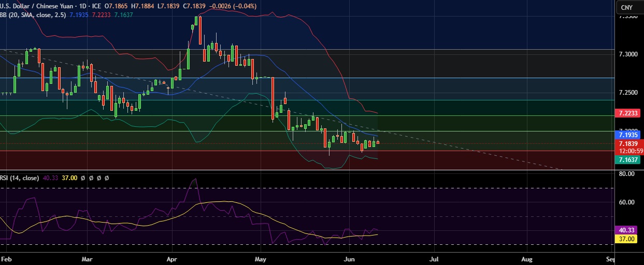The width and height of the screenshot is (644, 265).
Task: Click the green 7.1637 value in BB legend
Action: [124, 15]
